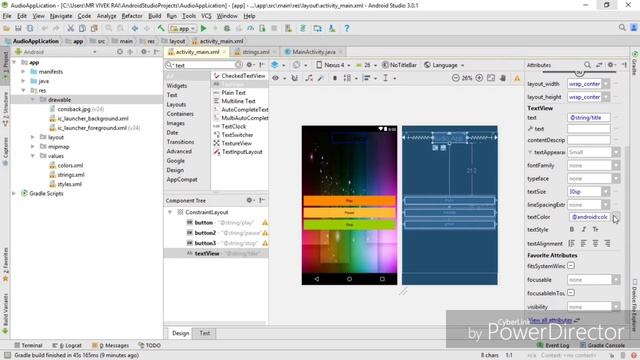Zoom out the design preview

click(x=456, y=78)
